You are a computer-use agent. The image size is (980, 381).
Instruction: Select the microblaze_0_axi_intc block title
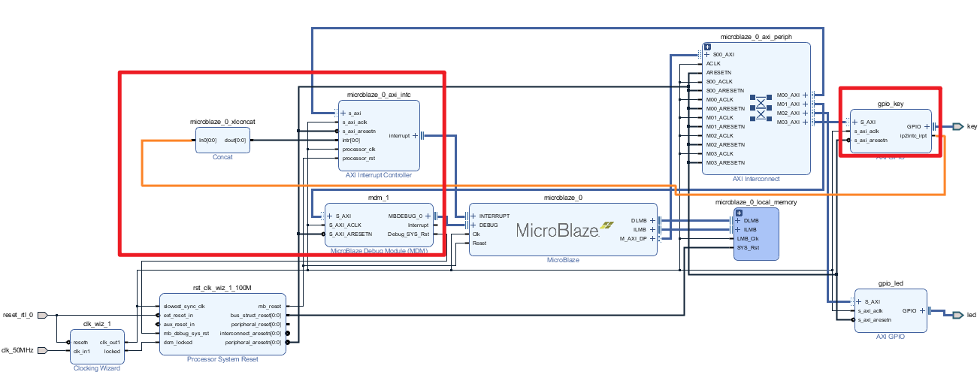379,95
